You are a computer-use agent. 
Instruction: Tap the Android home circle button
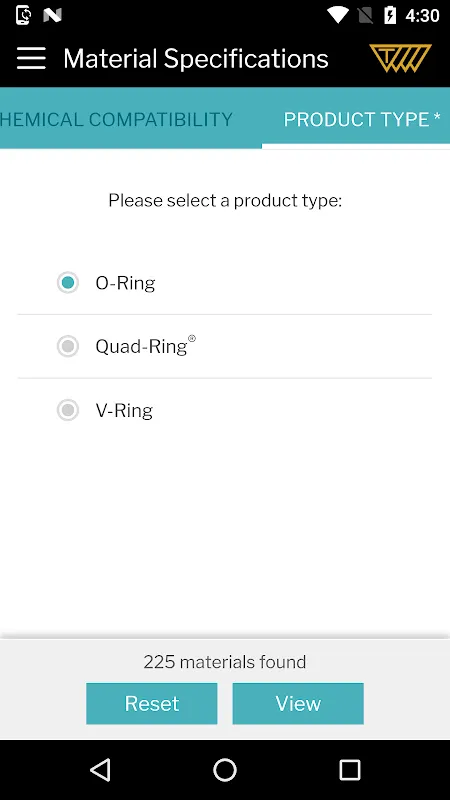coord(225,769)
